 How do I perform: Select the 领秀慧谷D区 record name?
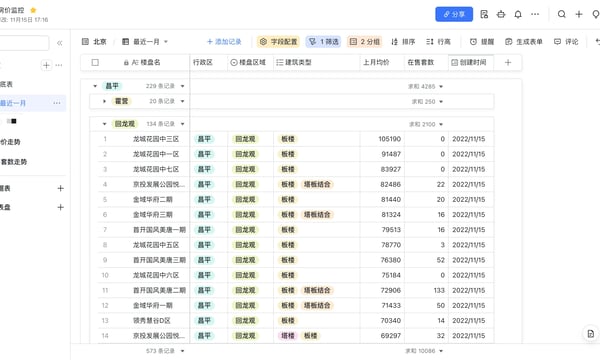click(x=152, y=321)
